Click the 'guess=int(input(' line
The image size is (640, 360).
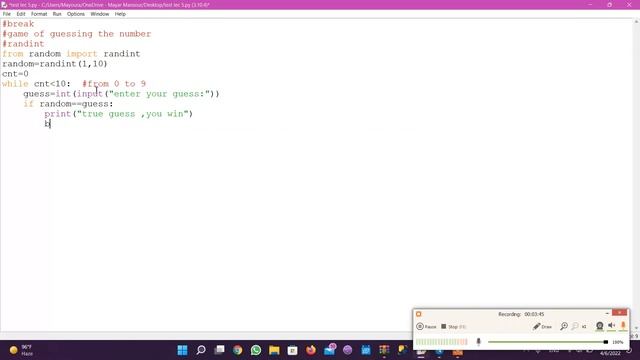(121, 94)
